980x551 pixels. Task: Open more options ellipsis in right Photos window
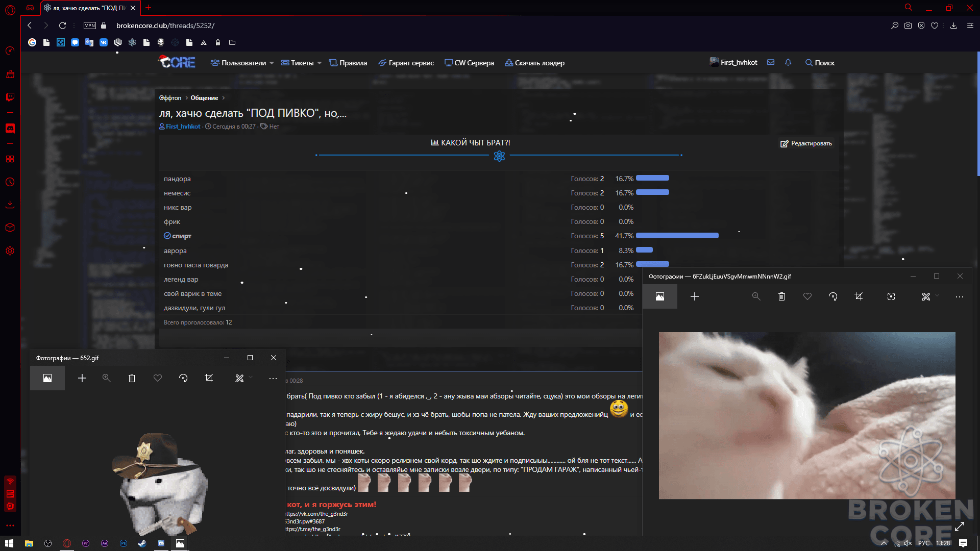[x=960, y=296]
